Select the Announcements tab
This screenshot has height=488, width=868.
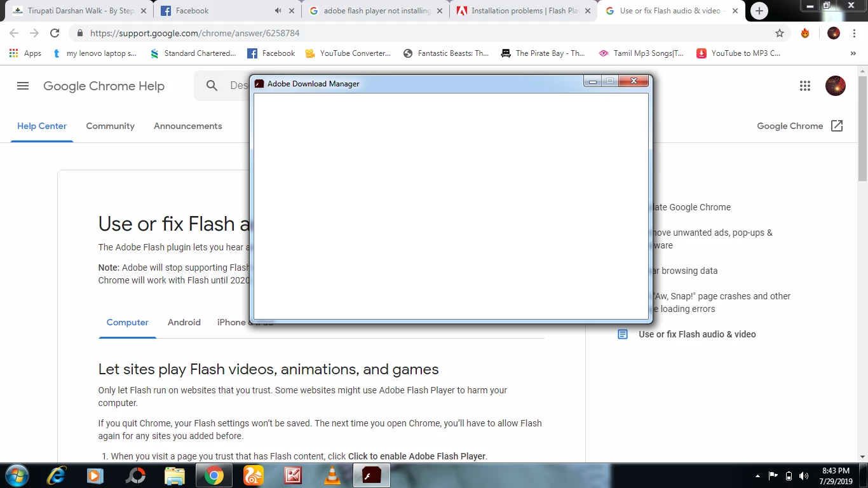(188, 126)
